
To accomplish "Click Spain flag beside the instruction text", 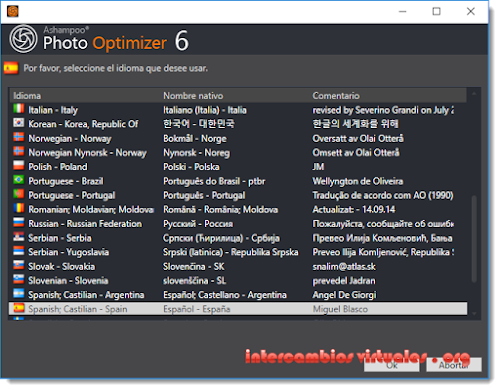I will click(11, 68).
